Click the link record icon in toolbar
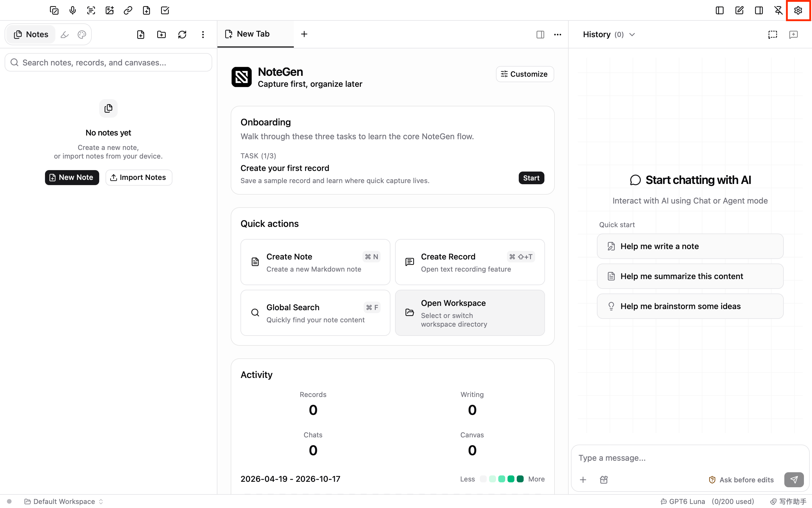Image resolution: width=812 pixels, height=508 pixels. coord(128,10)
